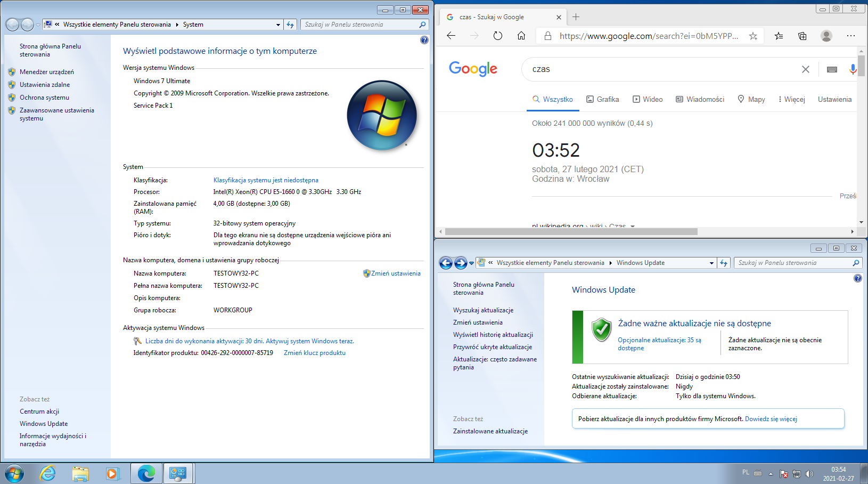Activate voice search microphone in Google

coord(853,69)
